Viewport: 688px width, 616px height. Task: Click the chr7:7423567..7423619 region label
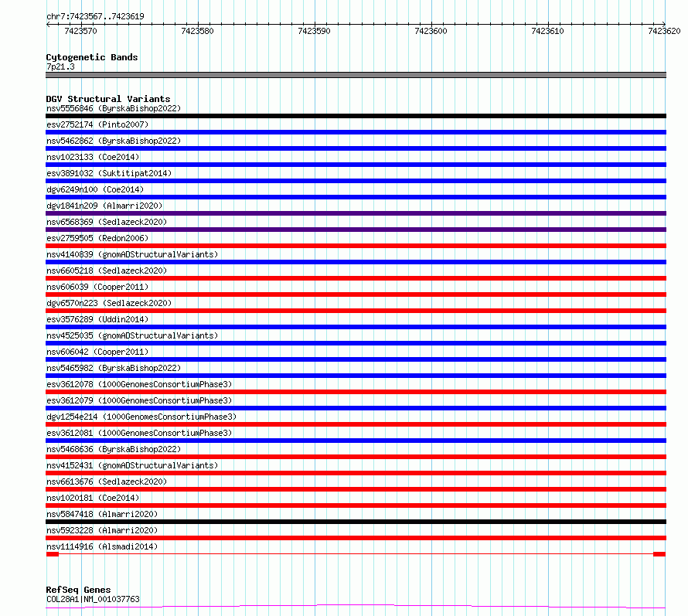pos(95,16)
